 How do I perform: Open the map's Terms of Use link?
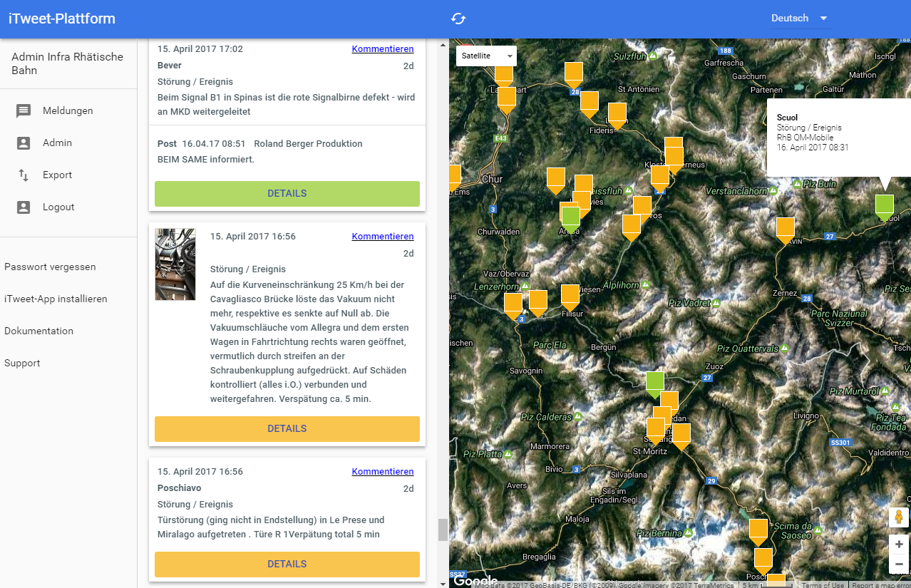pos(823,585)
